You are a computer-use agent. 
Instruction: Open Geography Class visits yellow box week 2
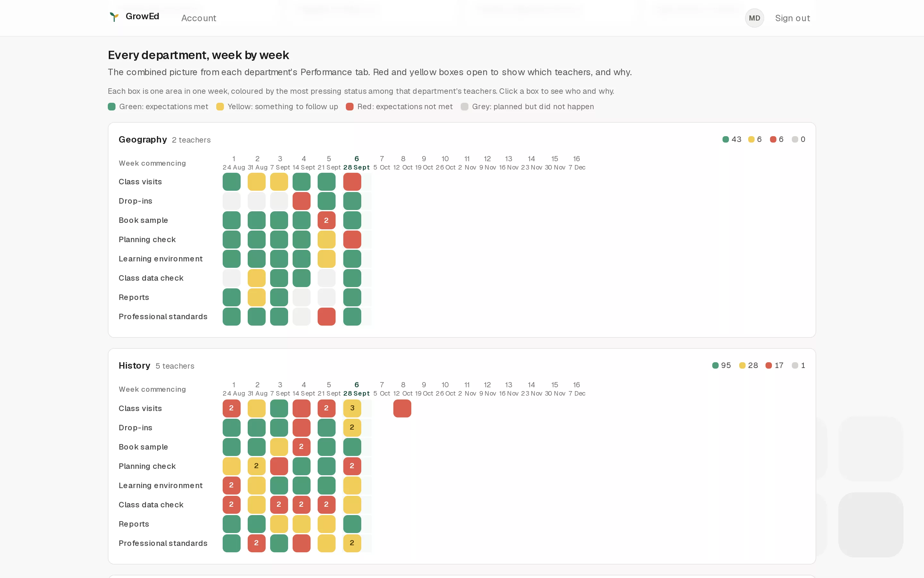point(257,181)
